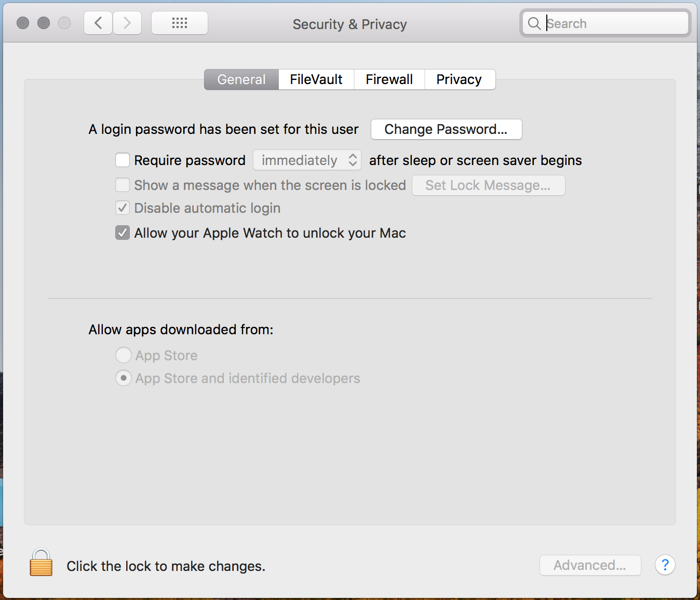700x600 pixels.
Task: Go to the Privacy tab
Action: pyautogui.click(x=459, y=79)
